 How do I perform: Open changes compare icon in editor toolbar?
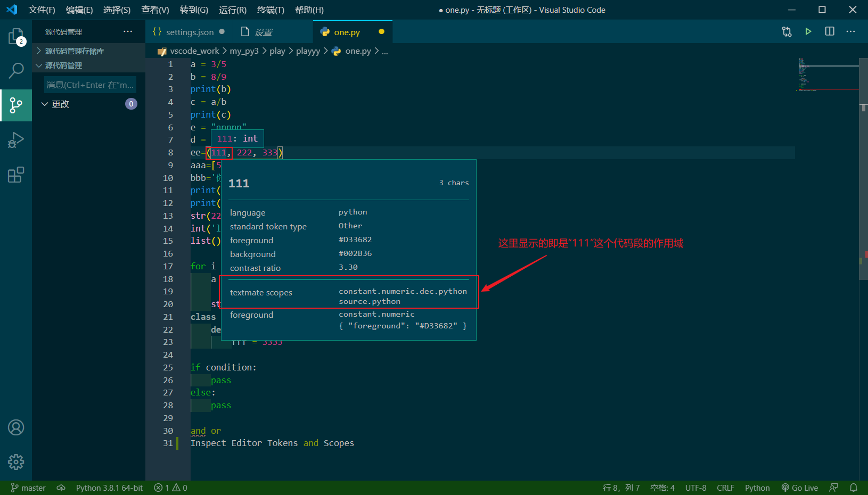click(787, 31)
